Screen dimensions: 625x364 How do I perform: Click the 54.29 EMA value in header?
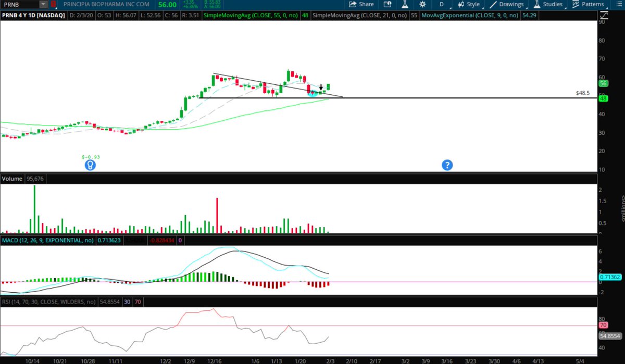(529, 16)
